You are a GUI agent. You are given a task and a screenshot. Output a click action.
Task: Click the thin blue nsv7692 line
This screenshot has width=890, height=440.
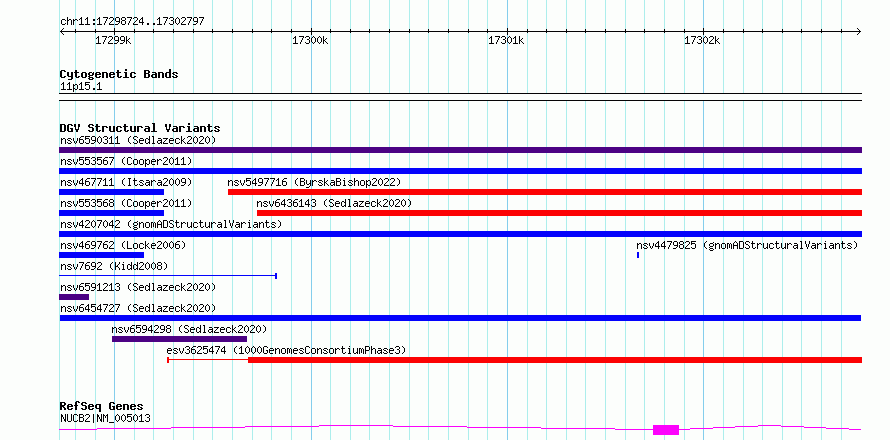tap(168, 276)
